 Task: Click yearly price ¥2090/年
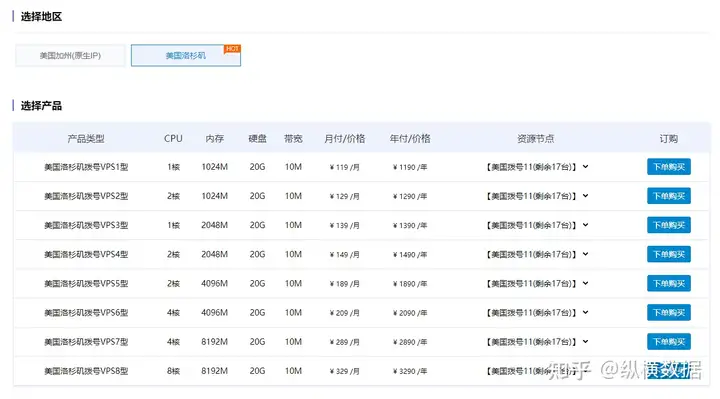(410, 313)
